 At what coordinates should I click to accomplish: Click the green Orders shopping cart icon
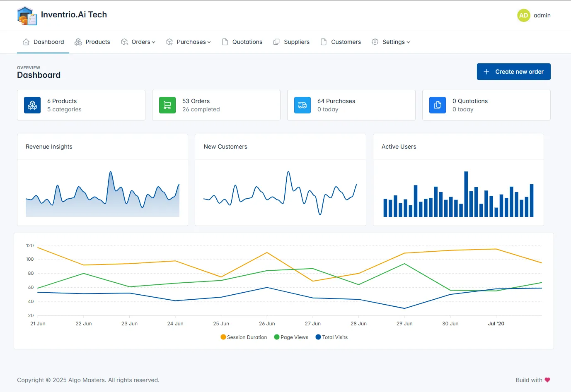[x=167, y=105]
